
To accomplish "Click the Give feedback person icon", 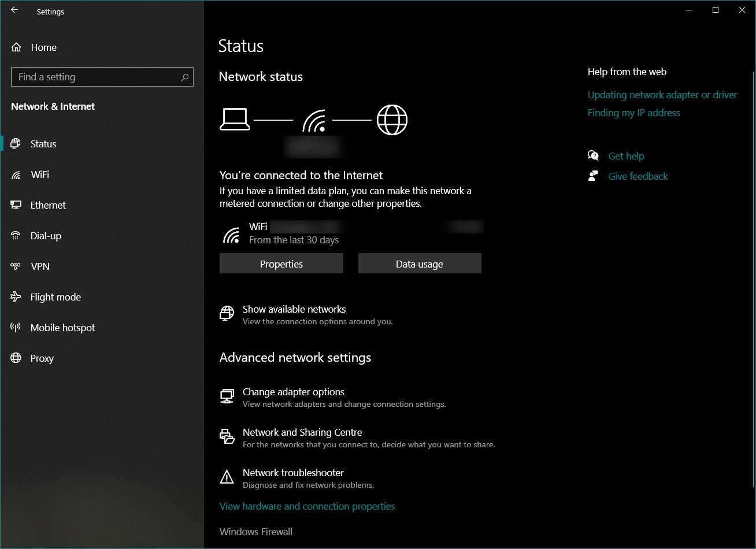I will 593,176.
